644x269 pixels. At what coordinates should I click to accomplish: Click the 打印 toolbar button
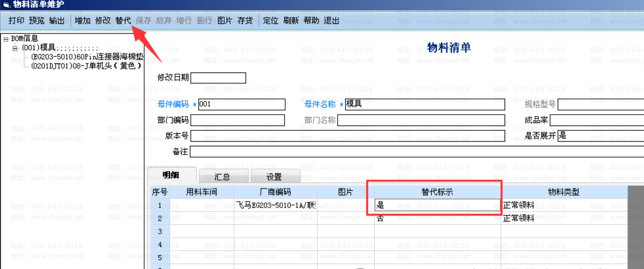[x=16, y=21]
